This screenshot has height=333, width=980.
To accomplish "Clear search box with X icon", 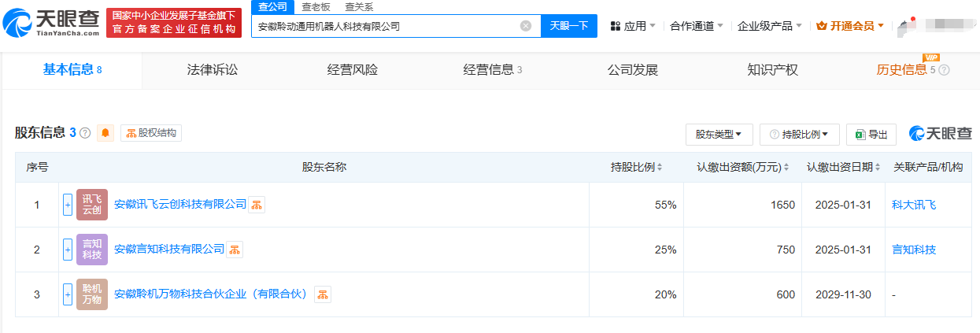I will tap(526, 26).
